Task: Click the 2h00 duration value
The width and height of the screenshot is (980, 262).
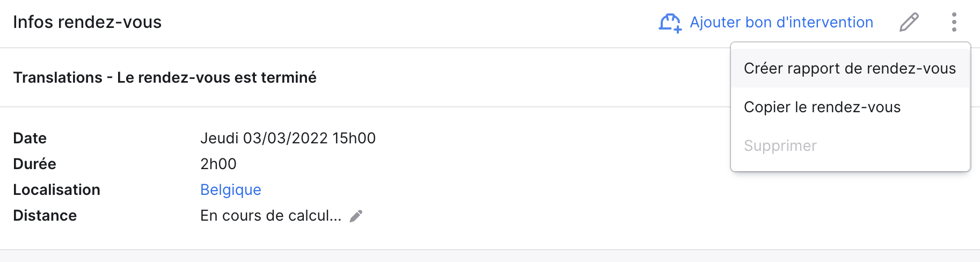Action: pos(218,164)
